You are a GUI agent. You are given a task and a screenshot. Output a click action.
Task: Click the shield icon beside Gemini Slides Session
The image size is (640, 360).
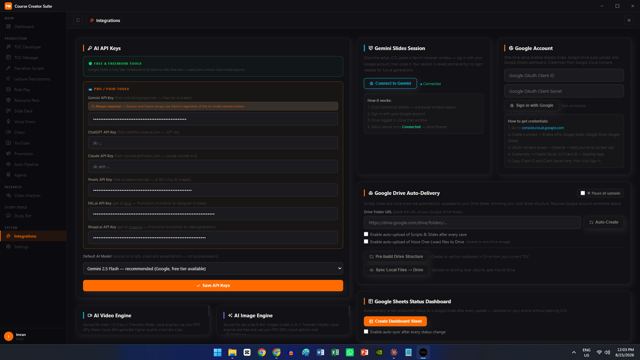tap(371, 48)
